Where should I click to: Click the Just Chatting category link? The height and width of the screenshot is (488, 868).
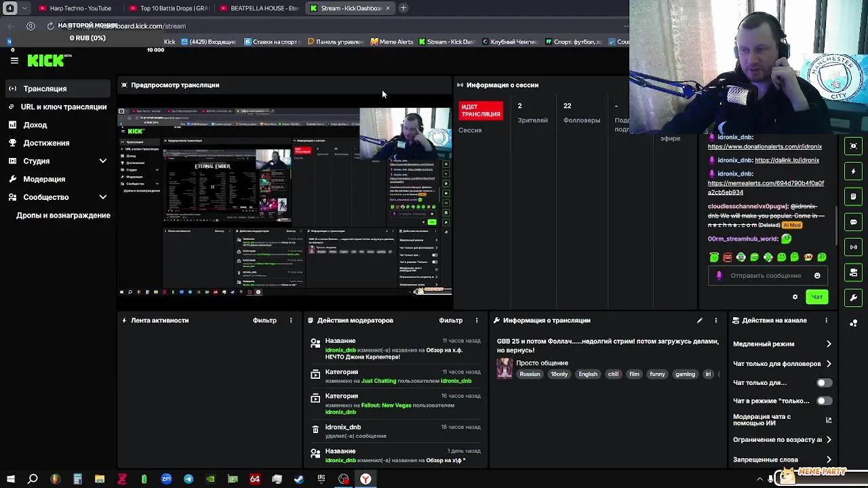(378, 381)
